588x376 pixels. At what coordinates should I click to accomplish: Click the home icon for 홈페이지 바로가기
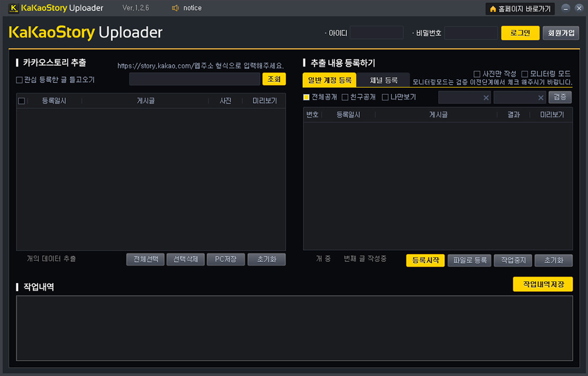point(493,9)
